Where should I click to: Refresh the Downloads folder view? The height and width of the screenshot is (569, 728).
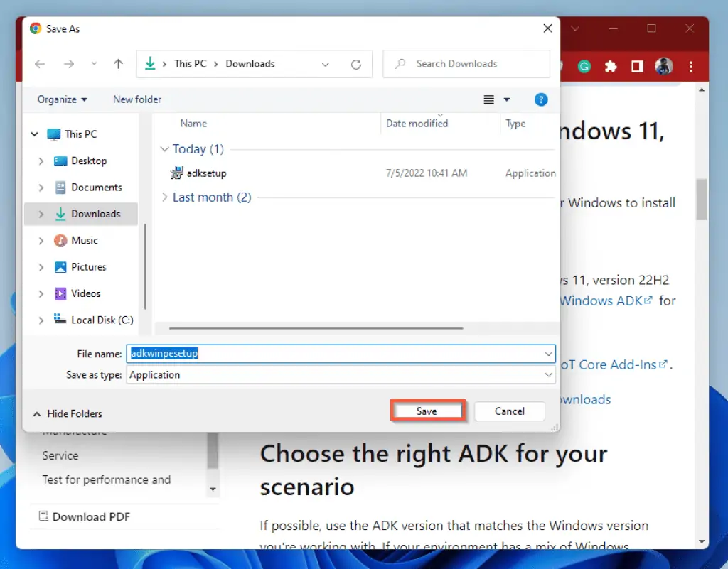click(356, 64)
